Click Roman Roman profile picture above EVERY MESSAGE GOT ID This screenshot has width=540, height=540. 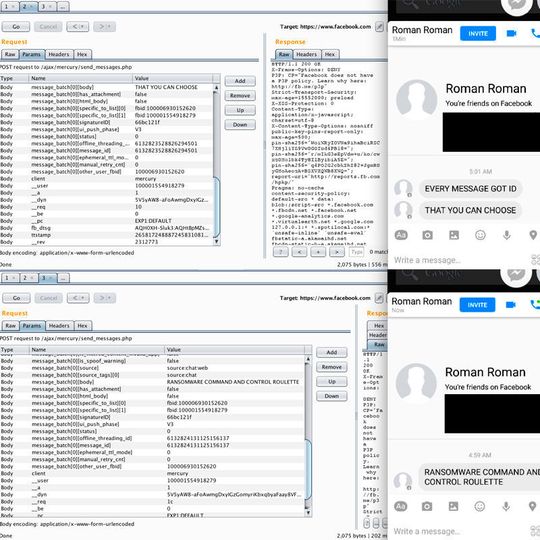point(417,100)
